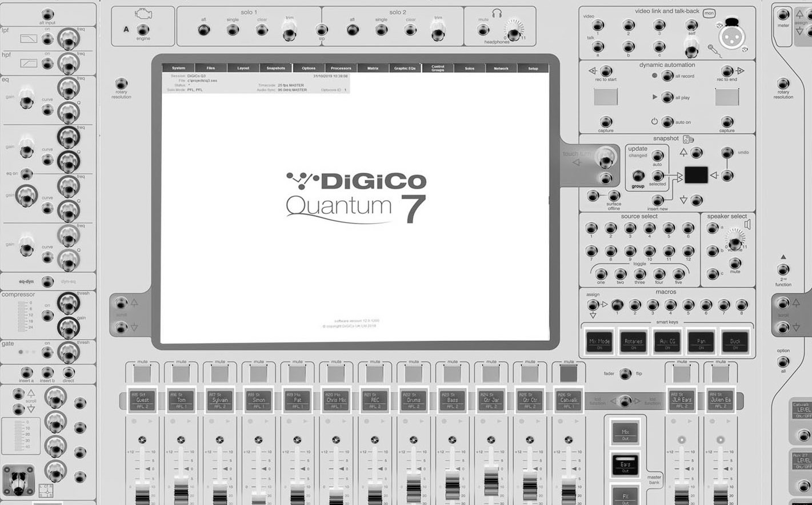Select the Drums channel label display

[x=414, y=400]
